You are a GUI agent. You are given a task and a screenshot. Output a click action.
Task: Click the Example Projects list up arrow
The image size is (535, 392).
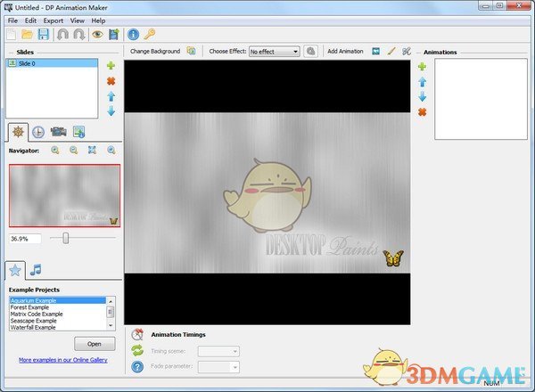tap(111, 301)
